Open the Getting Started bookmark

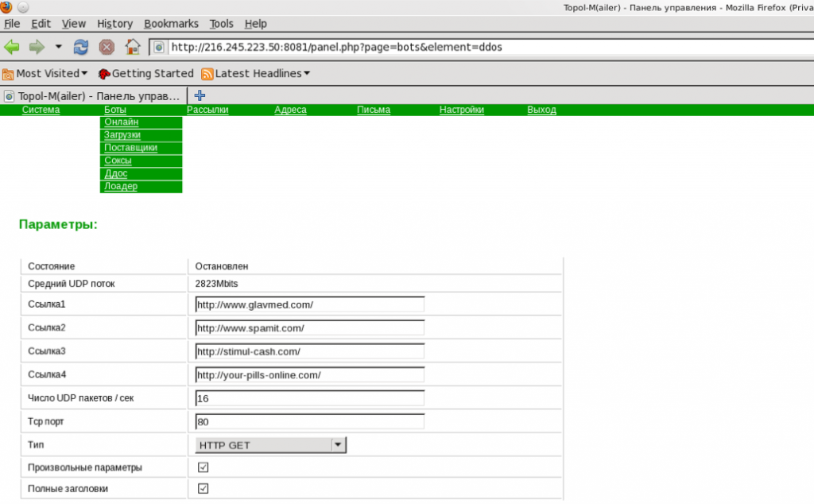click(x=145, y=73)
